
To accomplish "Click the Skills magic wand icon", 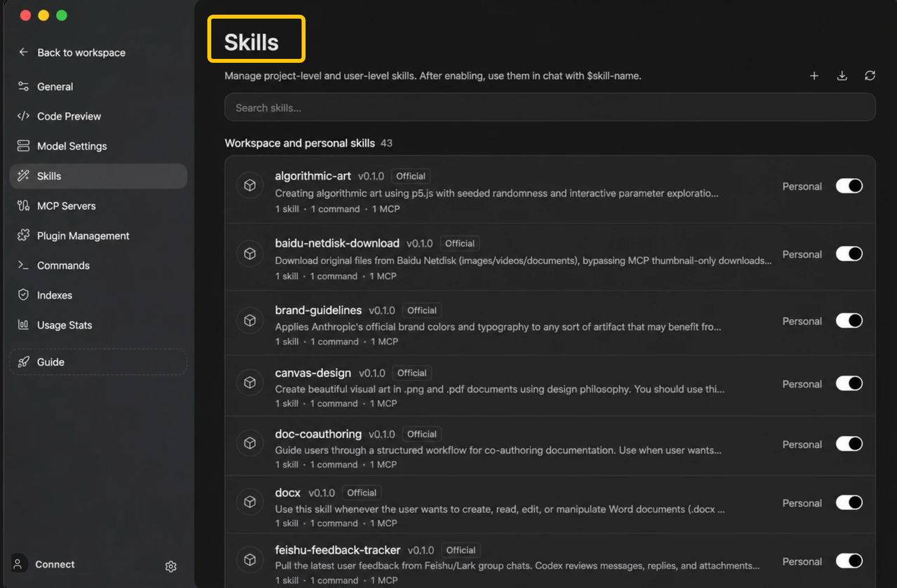I will pyautogui.click(x=23, y=176).
